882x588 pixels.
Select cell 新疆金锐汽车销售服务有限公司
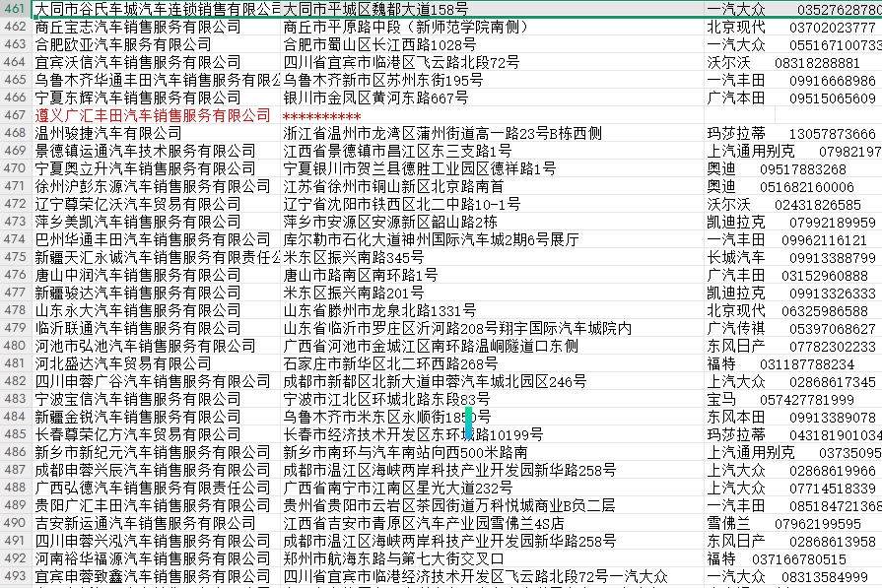[x=157, y=417]
